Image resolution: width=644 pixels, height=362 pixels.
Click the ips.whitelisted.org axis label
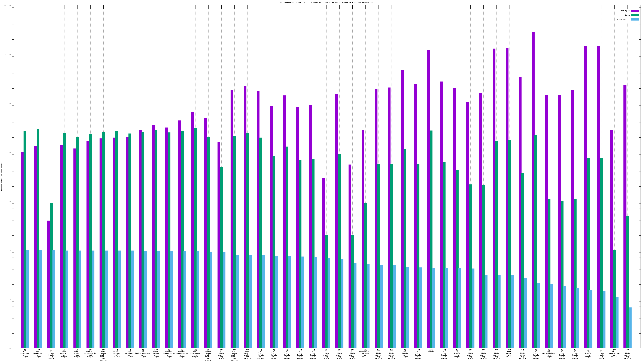(549, 353)
